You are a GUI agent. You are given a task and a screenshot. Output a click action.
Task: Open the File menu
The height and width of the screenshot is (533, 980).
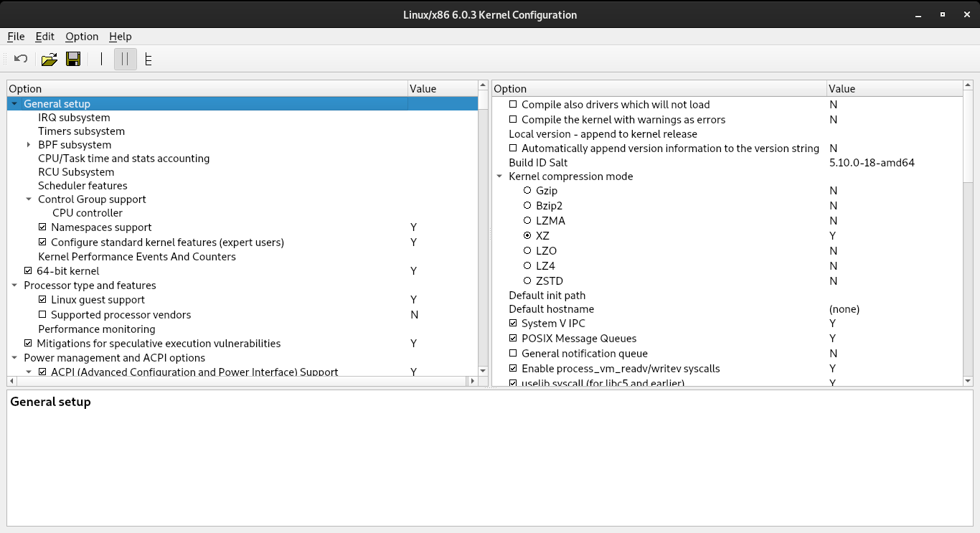coord(16,36)
